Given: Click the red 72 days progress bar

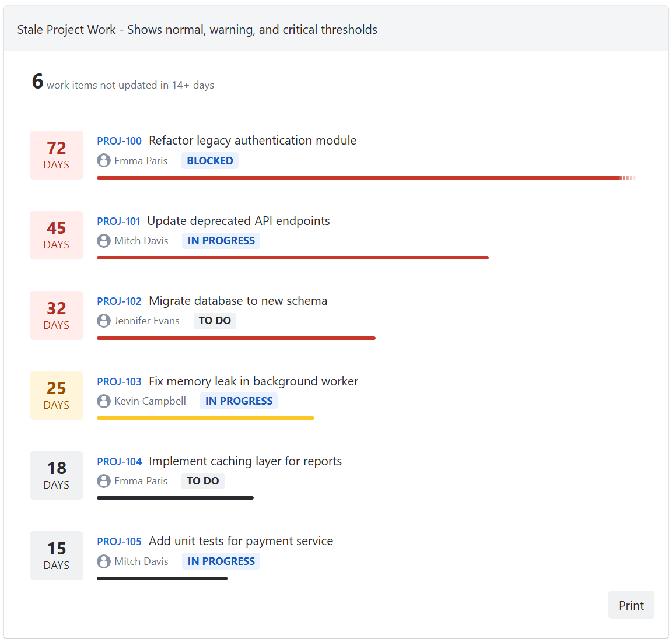Looking at the screenshot, I should [359, 178].
